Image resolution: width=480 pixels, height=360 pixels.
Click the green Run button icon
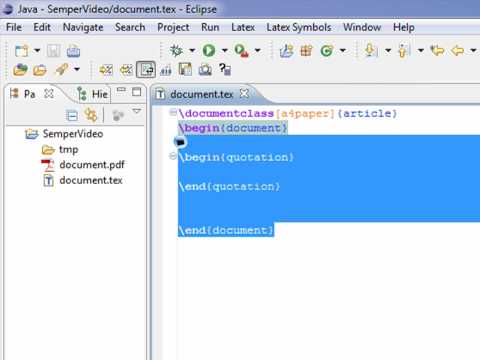pyautogui.click(x=209, y=51)
